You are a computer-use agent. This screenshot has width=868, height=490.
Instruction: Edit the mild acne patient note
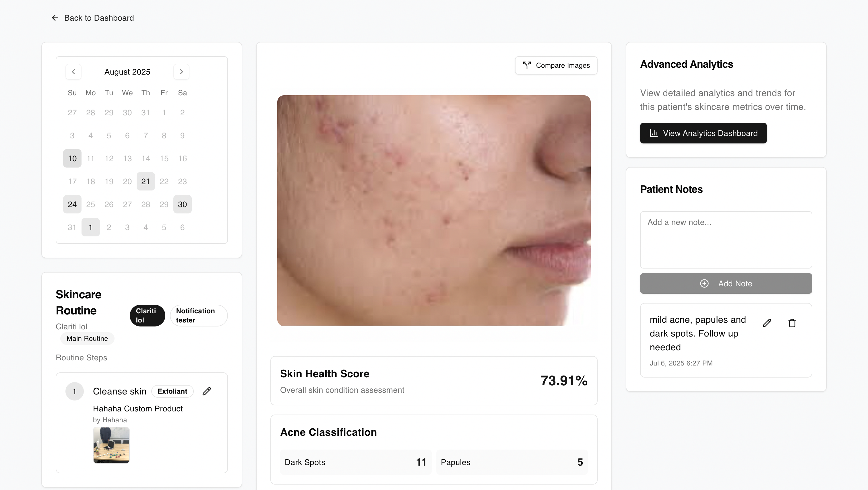(x=767, y=323)
